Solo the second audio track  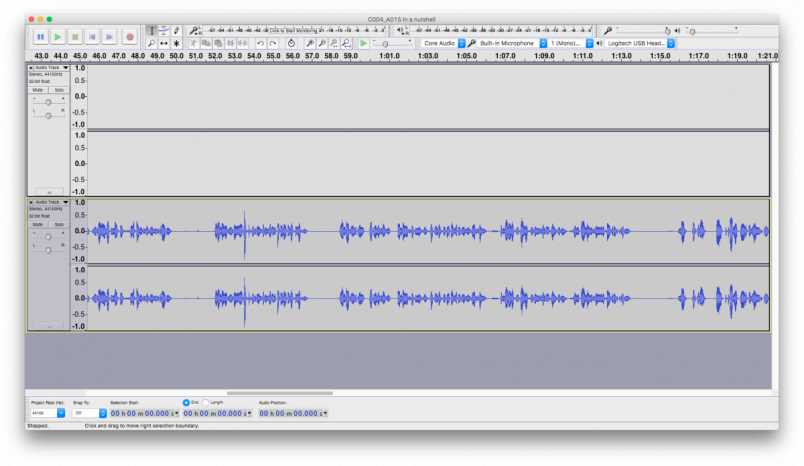(x=59, y=225)
